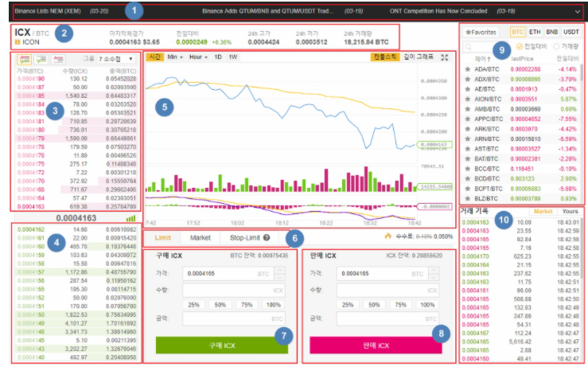Open the decimal grouping dropdown

point(116,59)
